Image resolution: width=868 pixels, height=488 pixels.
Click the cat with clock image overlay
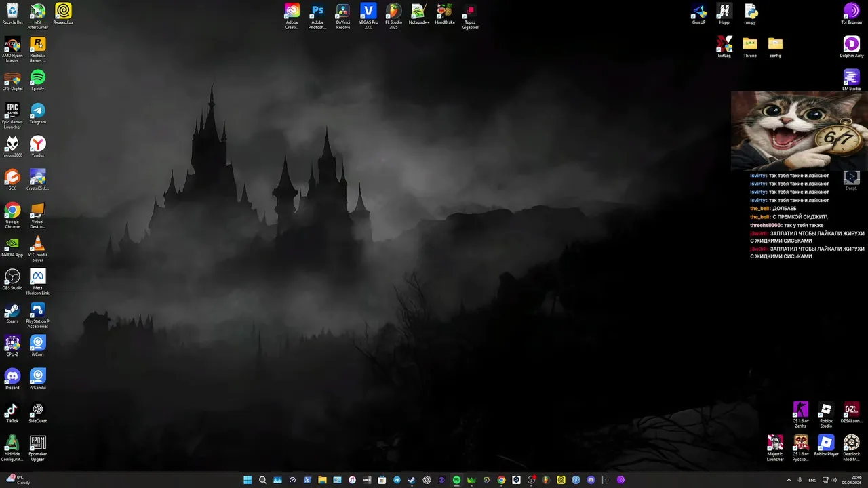799,131
